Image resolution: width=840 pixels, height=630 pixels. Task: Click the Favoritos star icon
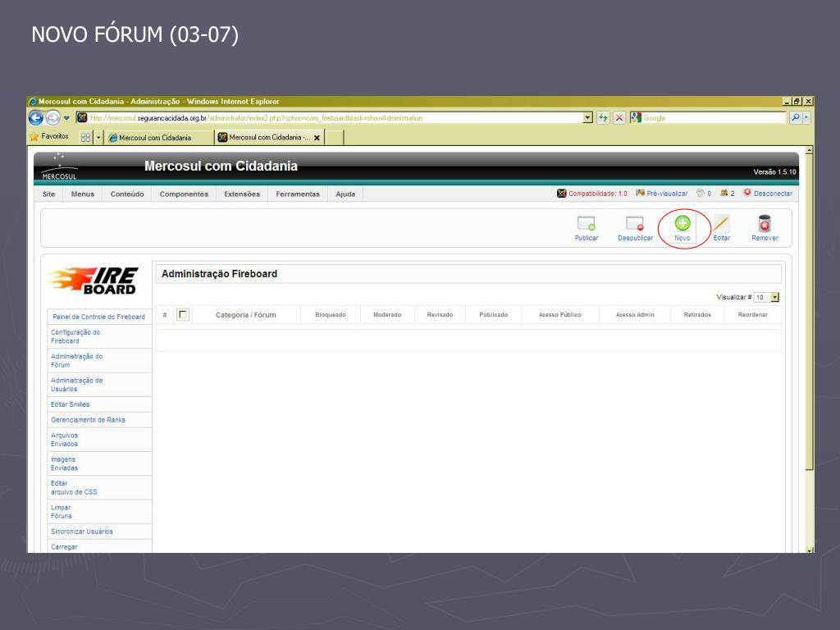point(34,137)
